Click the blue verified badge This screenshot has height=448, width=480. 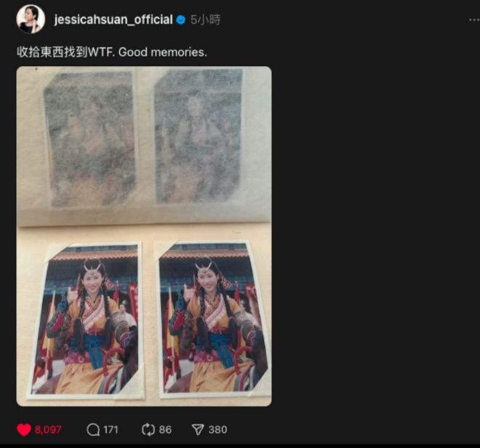pyautogui.click(x=181, y=20)
